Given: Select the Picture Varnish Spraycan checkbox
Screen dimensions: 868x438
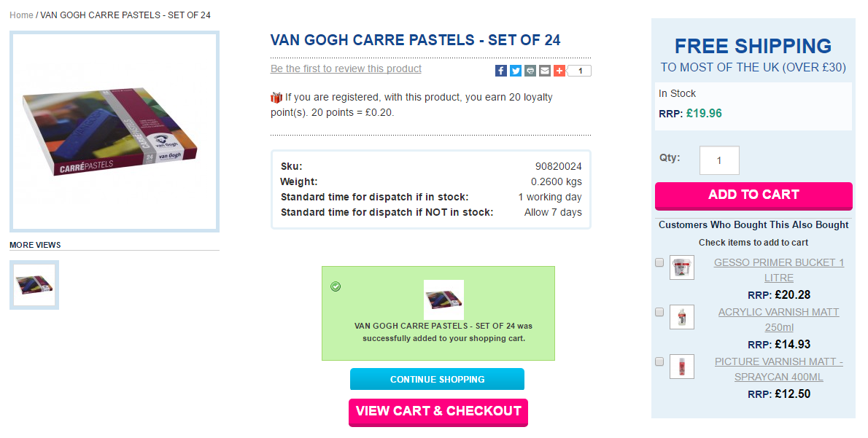Looking at the screenshot, I should click(659, 361).
